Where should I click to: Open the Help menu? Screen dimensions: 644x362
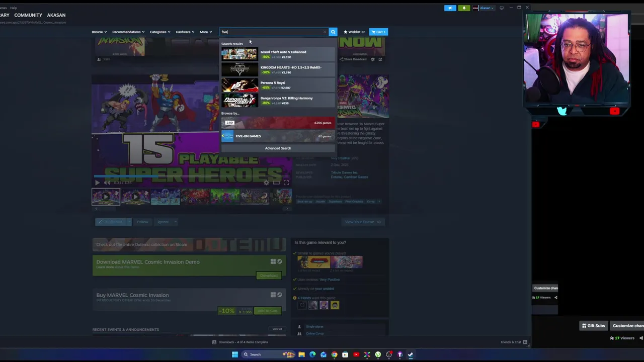(14, 8)
